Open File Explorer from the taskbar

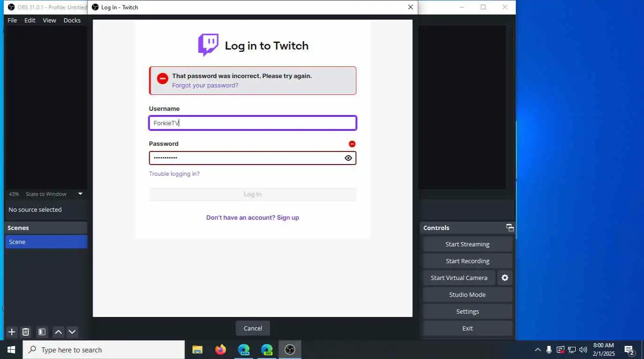(198, 350)
